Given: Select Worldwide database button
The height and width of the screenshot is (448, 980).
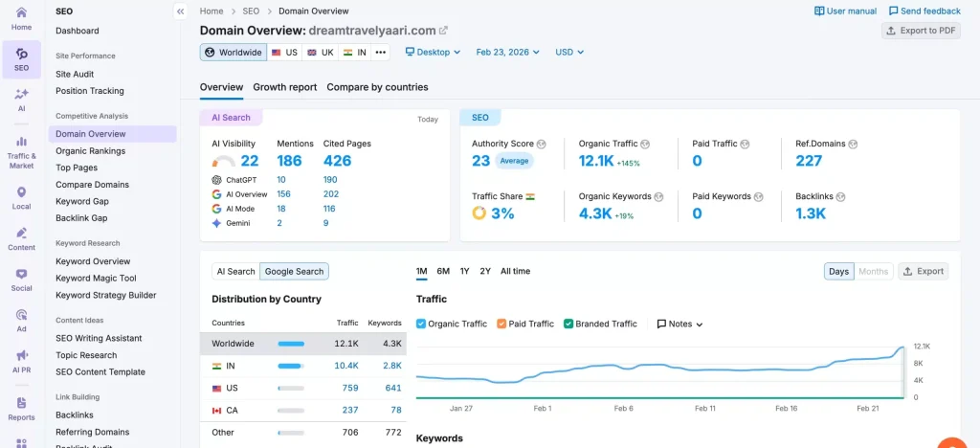Looking at the screenshot, I should pos(234,53).
